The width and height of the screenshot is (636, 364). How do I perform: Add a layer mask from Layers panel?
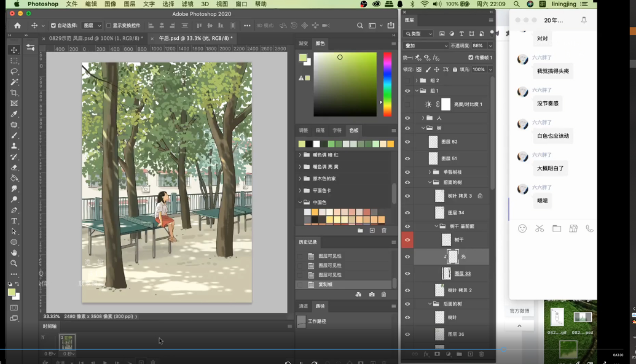pyautogui.click(x=438, y=354)
